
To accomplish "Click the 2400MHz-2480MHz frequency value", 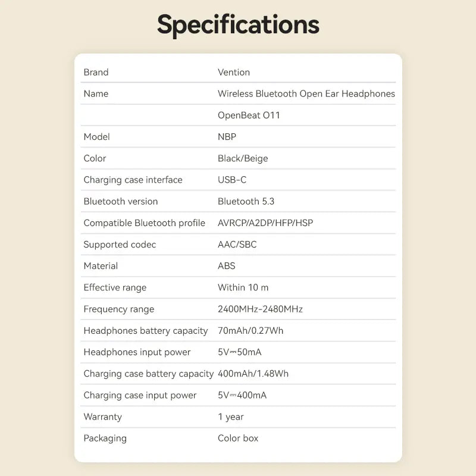I will [260, 309].
